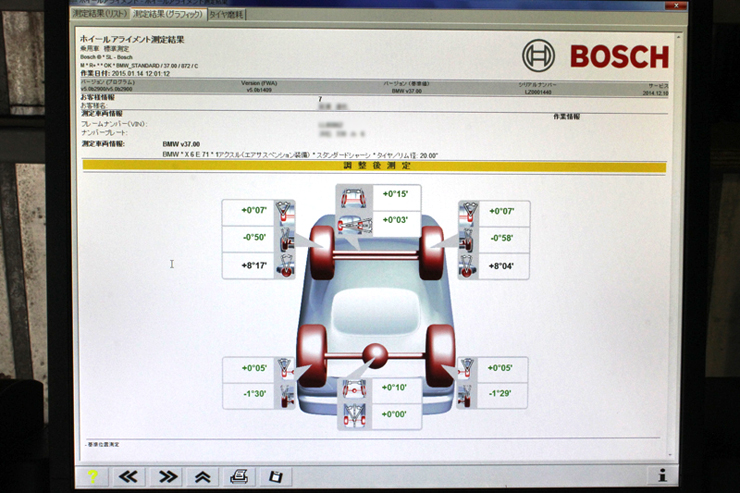Save results with the floppy disk icon
This screenshot has width=740, height=493.
(275, 476)
